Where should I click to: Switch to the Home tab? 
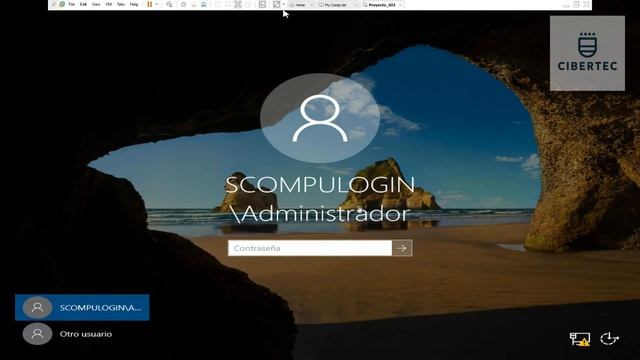click(300, 5)
